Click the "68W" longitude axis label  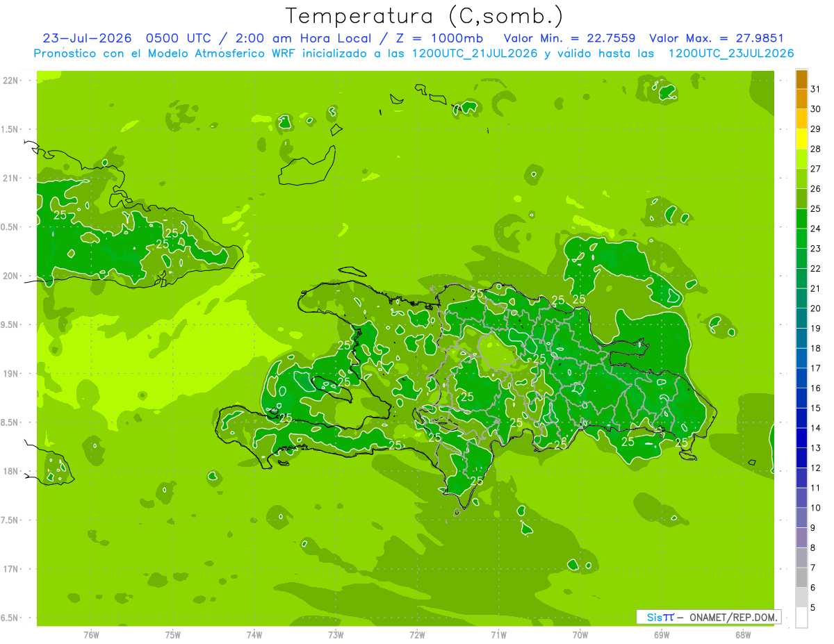coord(743,635)
